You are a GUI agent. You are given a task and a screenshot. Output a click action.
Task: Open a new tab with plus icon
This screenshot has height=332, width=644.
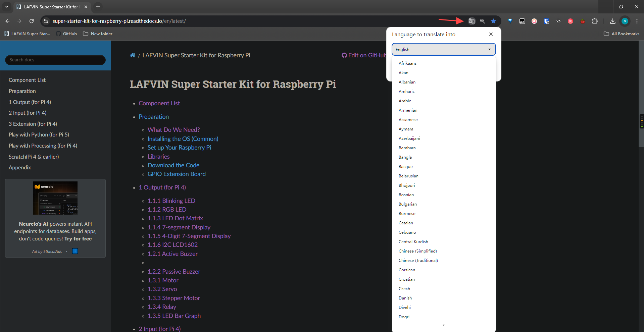tap(98, 7)
